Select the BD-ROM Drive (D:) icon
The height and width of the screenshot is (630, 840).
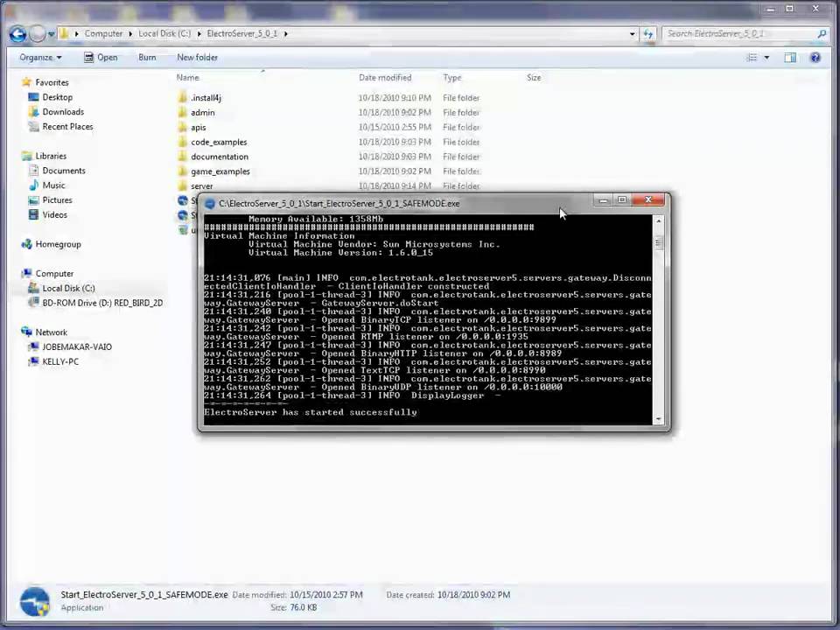pyautogui.click(x=34, y=303)
